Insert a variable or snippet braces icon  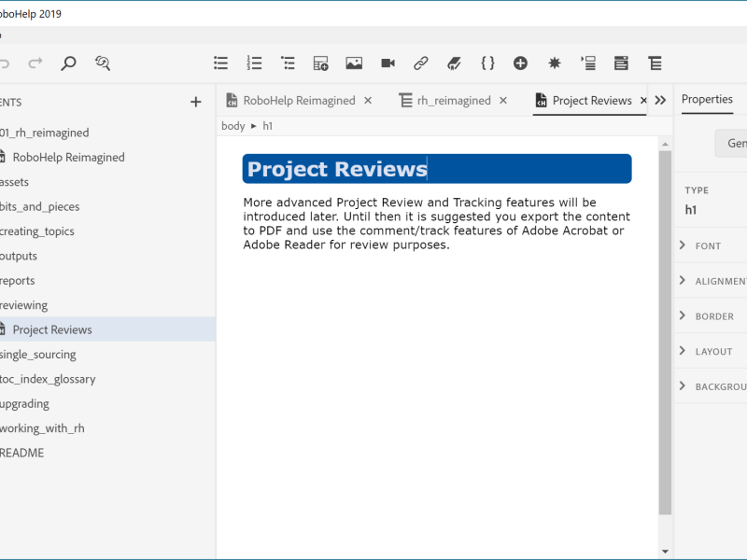click(487, 63)
